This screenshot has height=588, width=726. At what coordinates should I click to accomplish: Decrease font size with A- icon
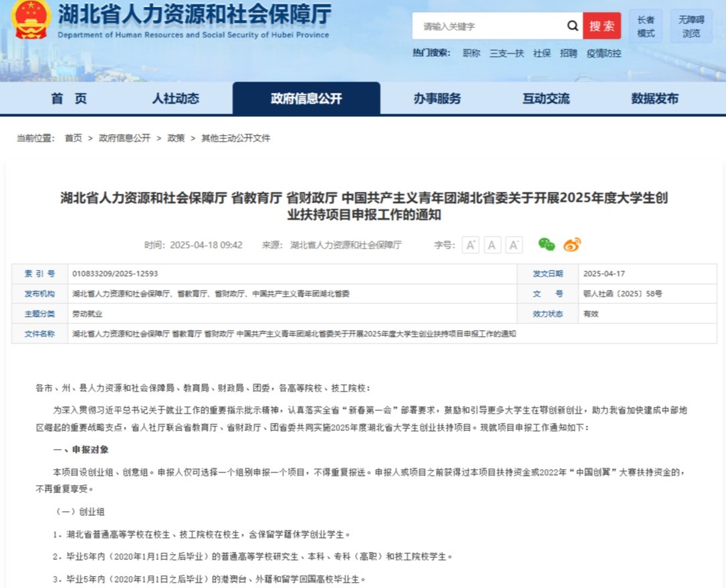[x=513, y=245]
